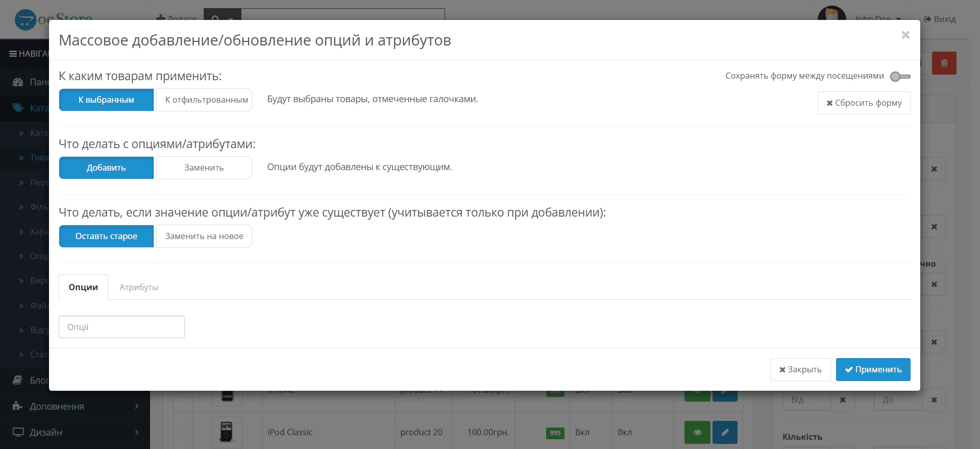Viewport: 980px width, 449px height.
Task: Click the red trash delete icon
Action: click(x=944, y=63)
